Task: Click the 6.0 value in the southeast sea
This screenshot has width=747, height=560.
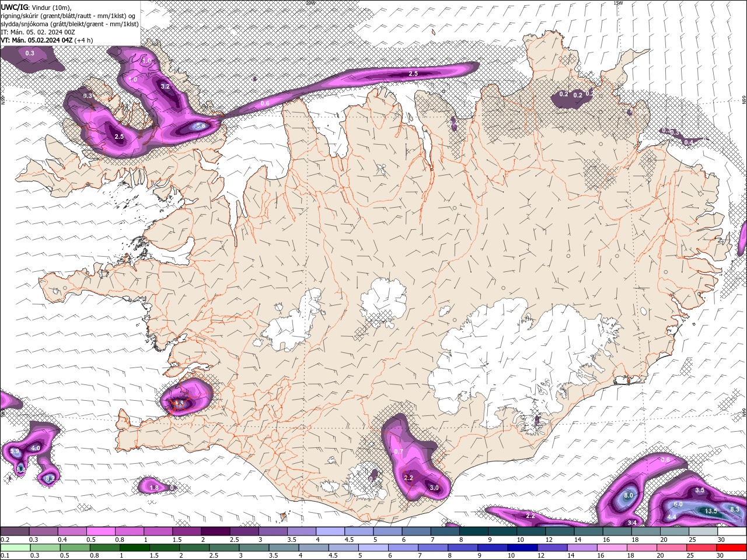Action: coord(678,504)
